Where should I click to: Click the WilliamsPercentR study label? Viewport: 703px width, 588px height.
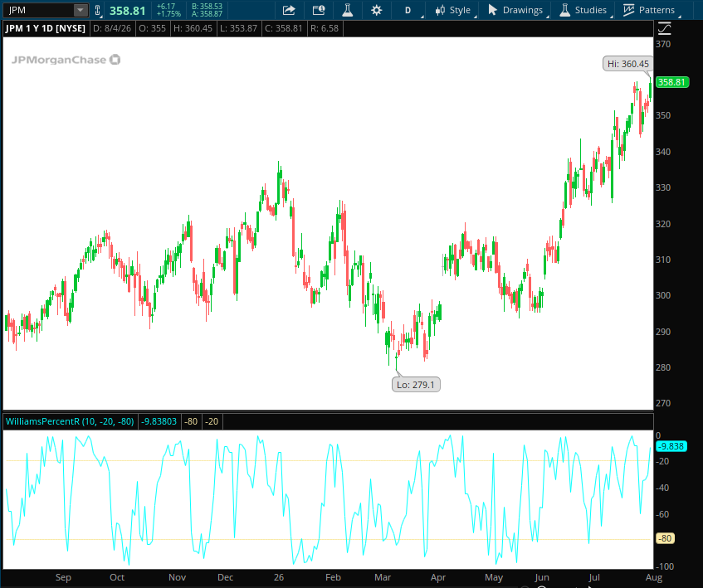70,421
